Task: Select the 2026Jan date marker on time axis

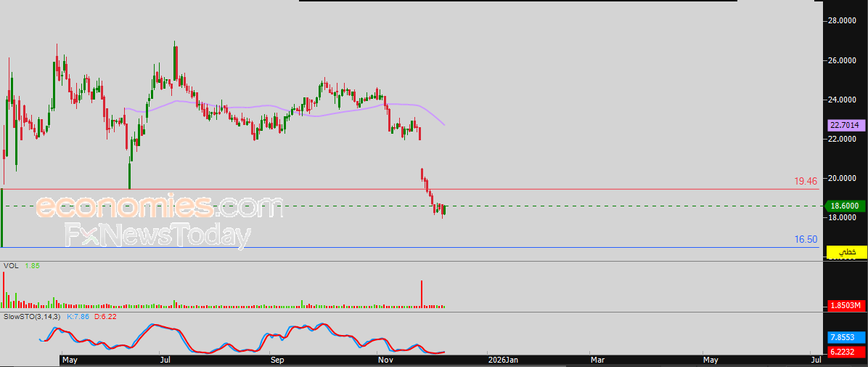Action: pyautogui.click(x=504, y=361)
